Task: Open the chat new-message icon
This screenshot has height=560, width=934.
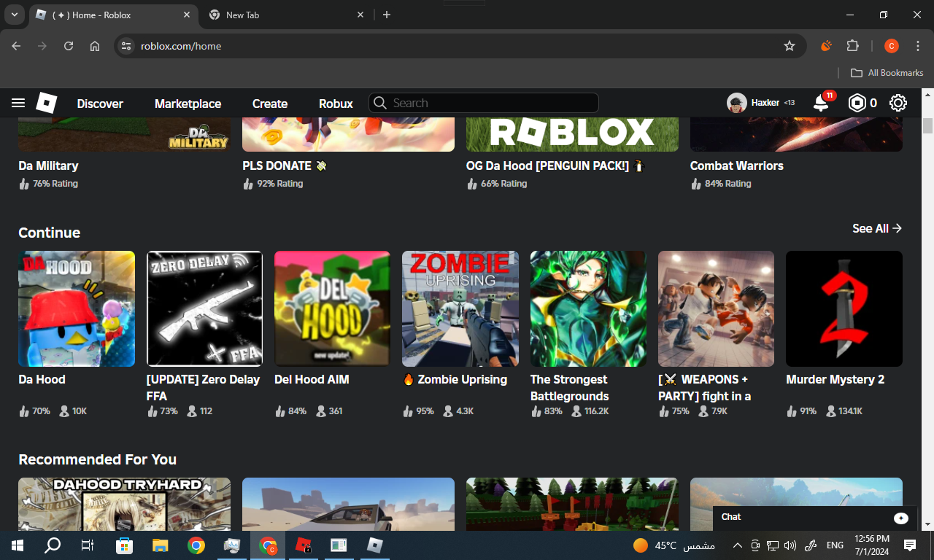Action: click(901, 518)
